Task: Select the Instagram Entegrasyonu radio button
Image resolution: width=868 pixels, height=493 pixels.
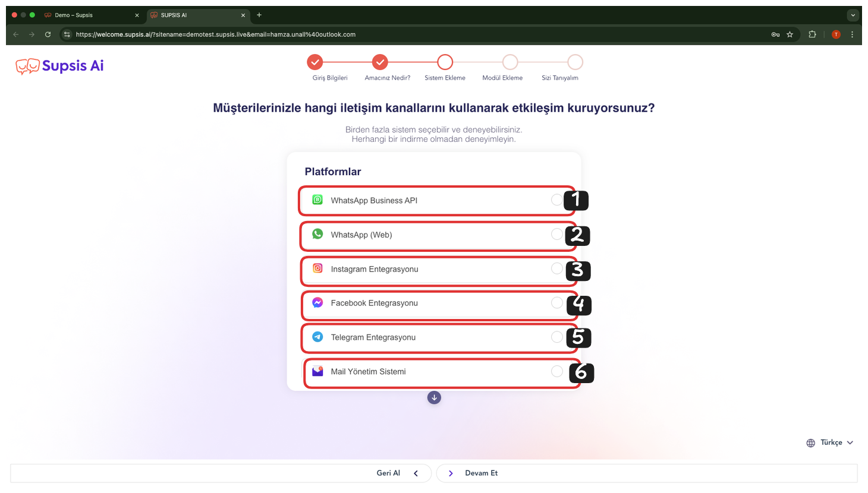Action: [556, 268]
